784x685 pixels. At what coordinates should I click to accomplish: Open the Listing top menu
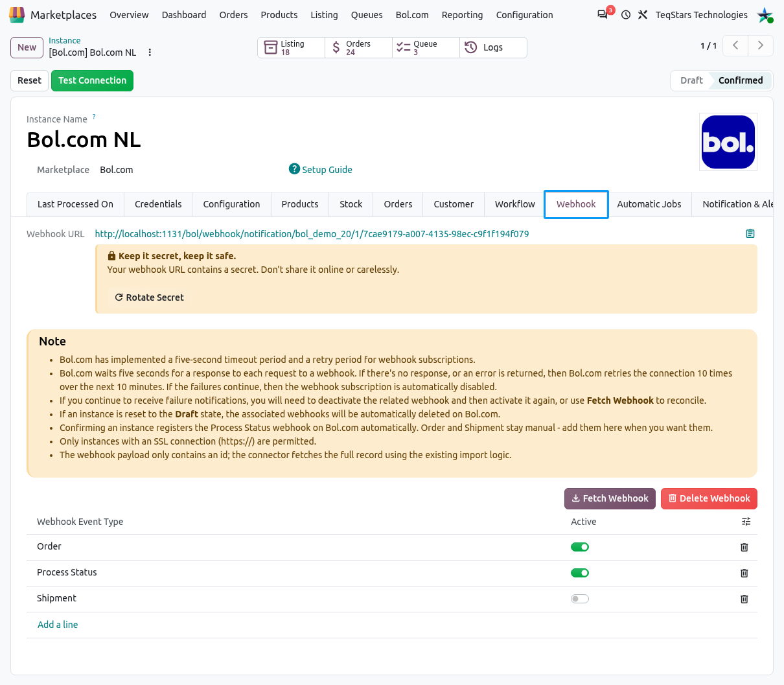(324, 15)
